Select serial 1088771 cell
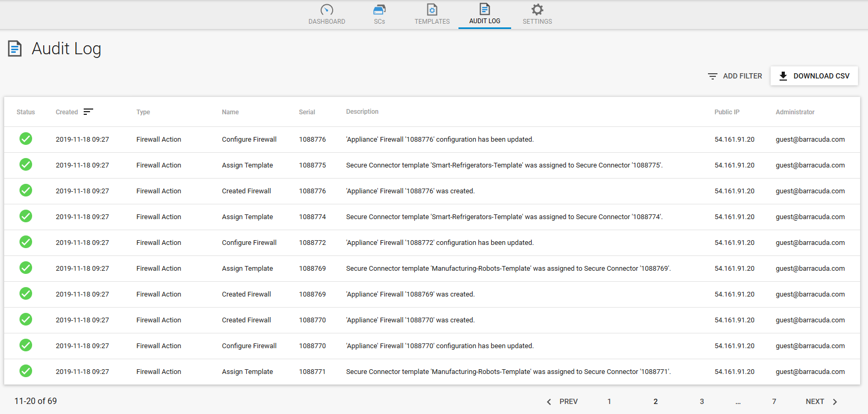Image resolution: width=868 pixels, height=414 pixels. coord(312,372)
